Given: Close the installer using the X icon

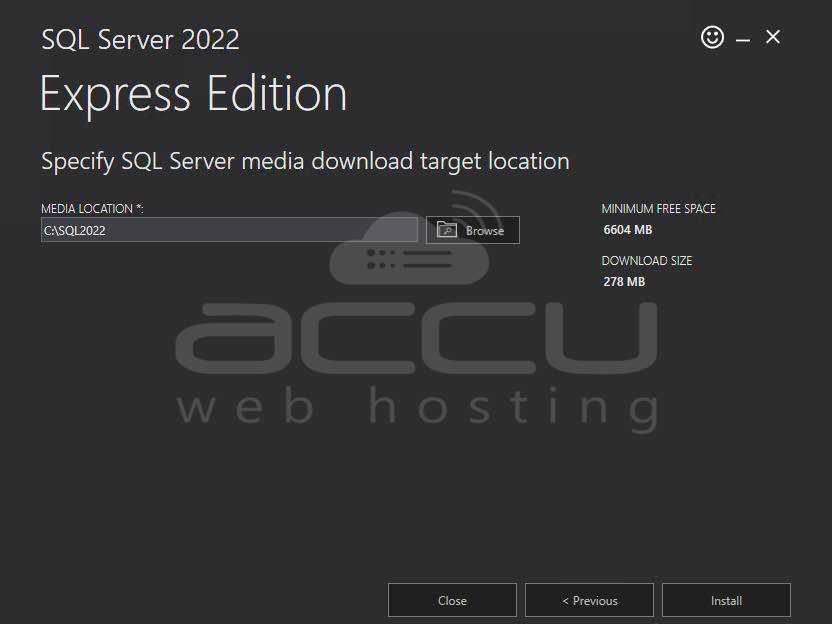Looking at the screenshot, I should coord(773,37).
